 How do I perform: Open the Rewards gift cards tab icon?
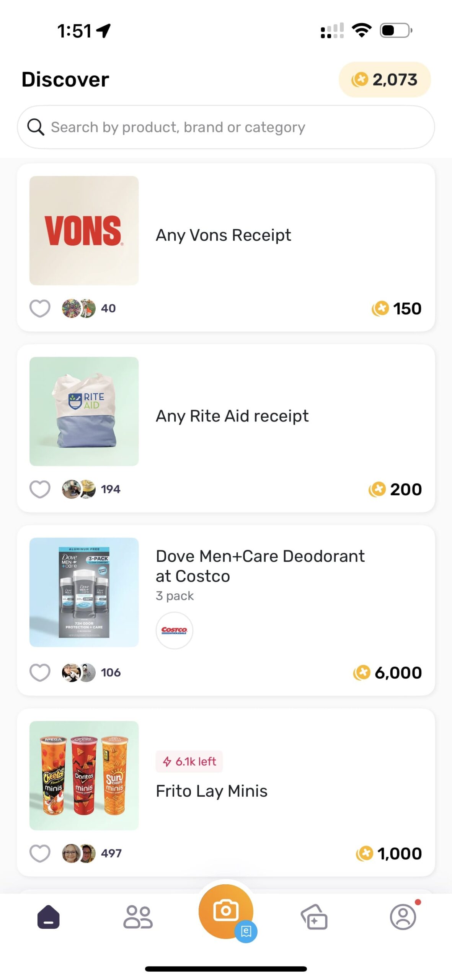[x=314, y=916]
